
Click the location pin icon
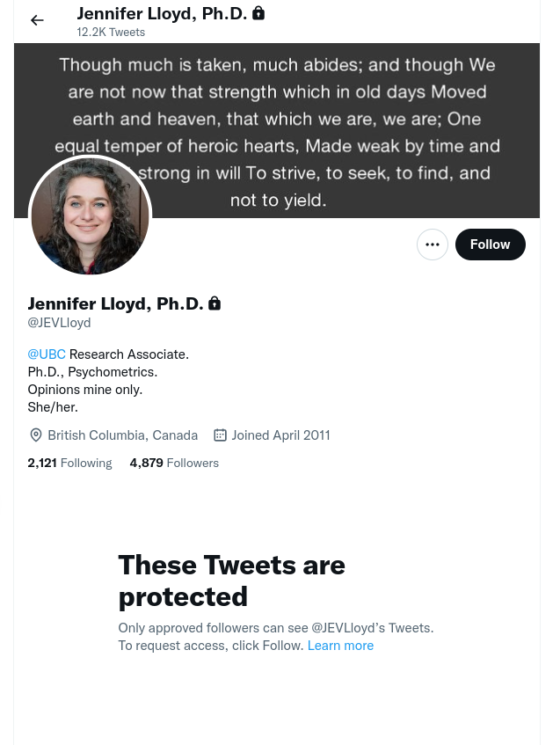click(x=36, y=435)
